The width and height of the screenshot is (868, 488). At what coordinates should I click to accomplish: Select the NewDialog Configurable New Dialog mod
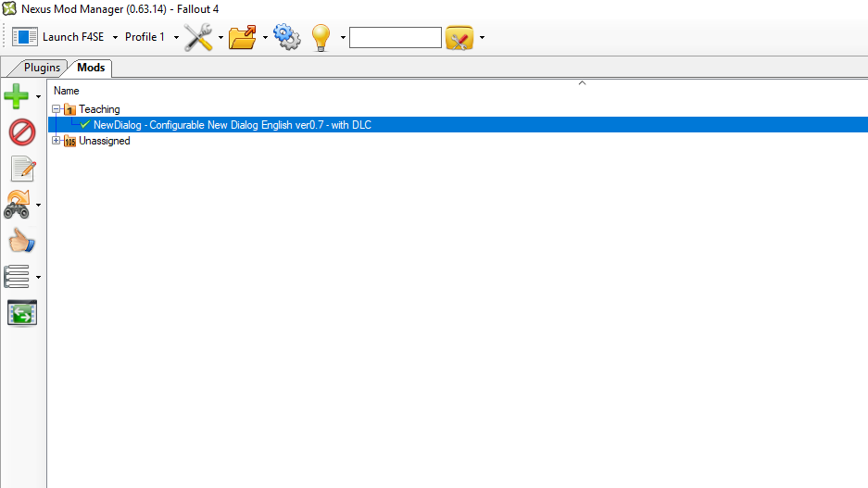click(232, 124)
